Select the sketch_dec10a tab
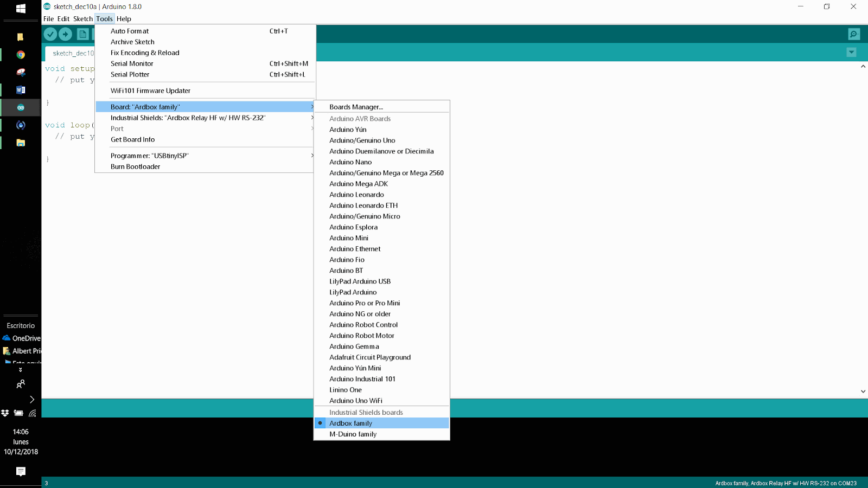 coord(73,53)
